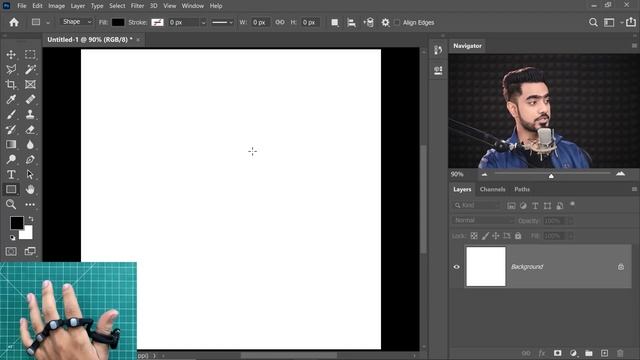Open the File menu
640x360 pixels.
pos(22,6)
